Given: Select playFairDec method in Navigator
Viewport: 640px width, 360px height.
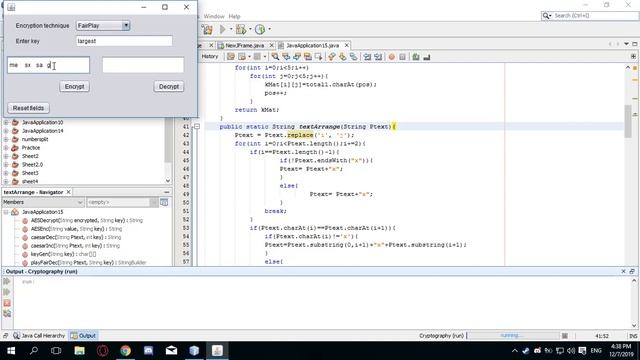Looking at the screenshot, I should [88, 262].
